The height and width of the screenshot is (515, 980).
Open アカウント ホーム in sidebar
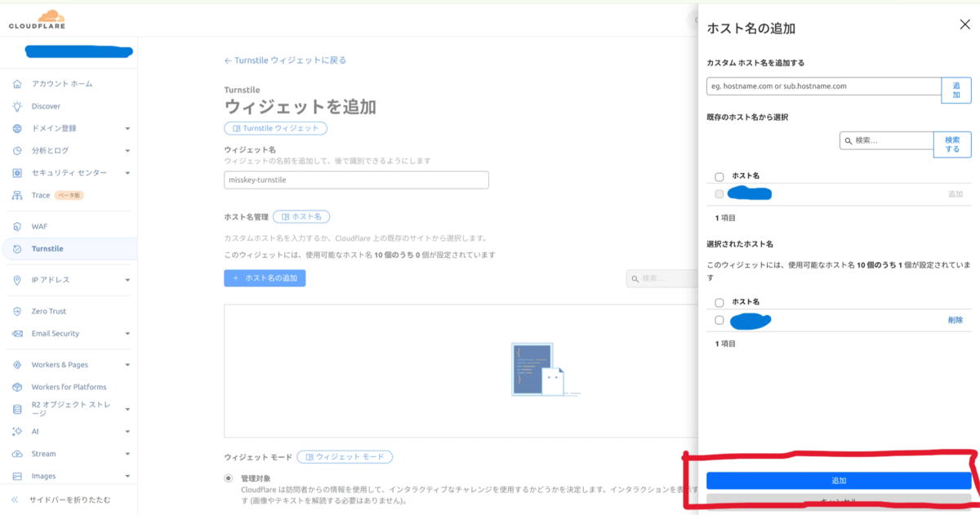pyautogui.click(x=62, y=84)
